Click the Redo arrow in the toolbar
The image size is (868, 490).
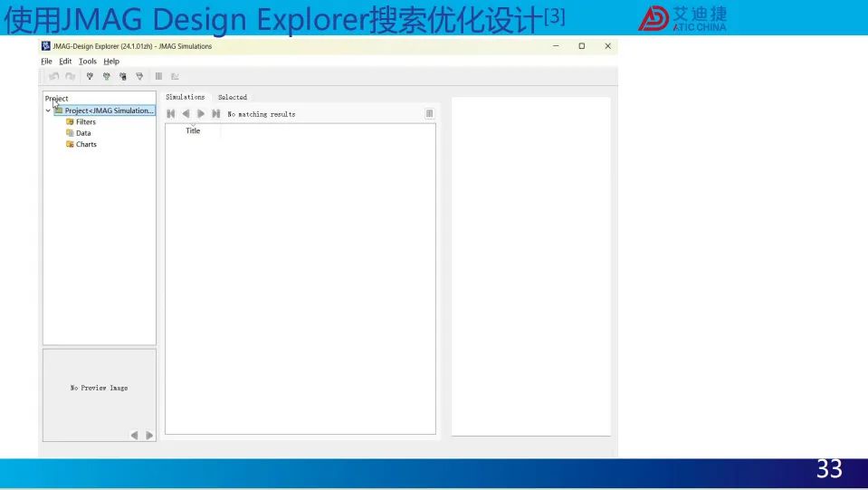71,76
